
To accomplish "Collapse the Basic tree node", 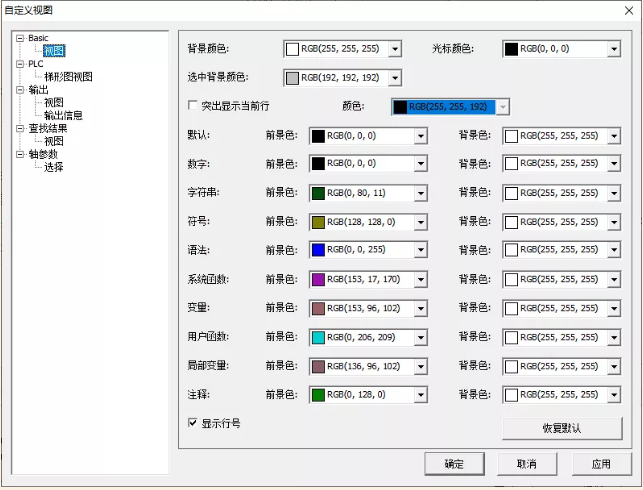I will coord(20,38).
